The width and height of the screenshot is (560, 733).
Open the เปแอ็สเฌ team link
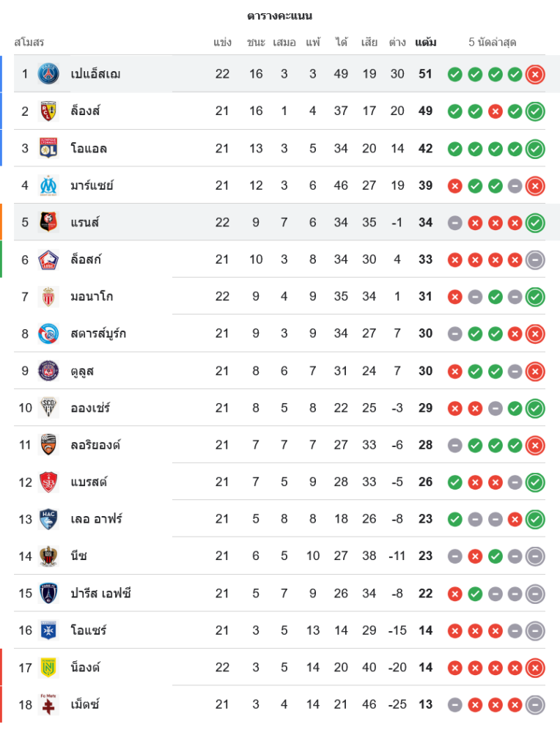(96, 74)
